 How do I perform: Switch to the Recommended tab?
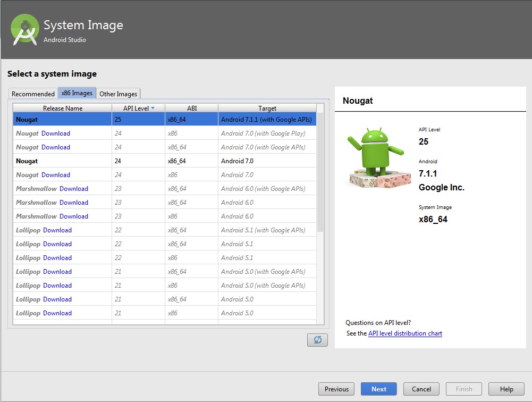click(33, 94)
